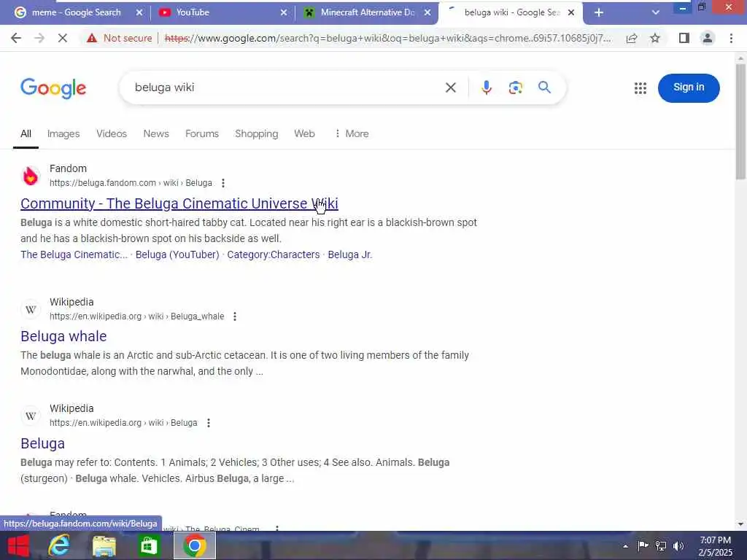
Task: Expand the tab search dropdown chevron
Action: pyautogui.click(x=656, y=13)
